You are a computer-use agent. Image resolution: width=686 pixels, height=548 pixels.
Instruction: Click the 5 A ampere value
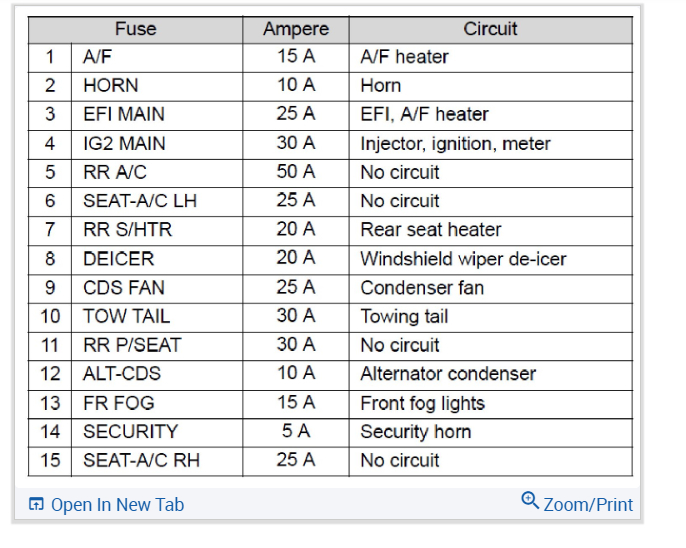tap(295, 432)
